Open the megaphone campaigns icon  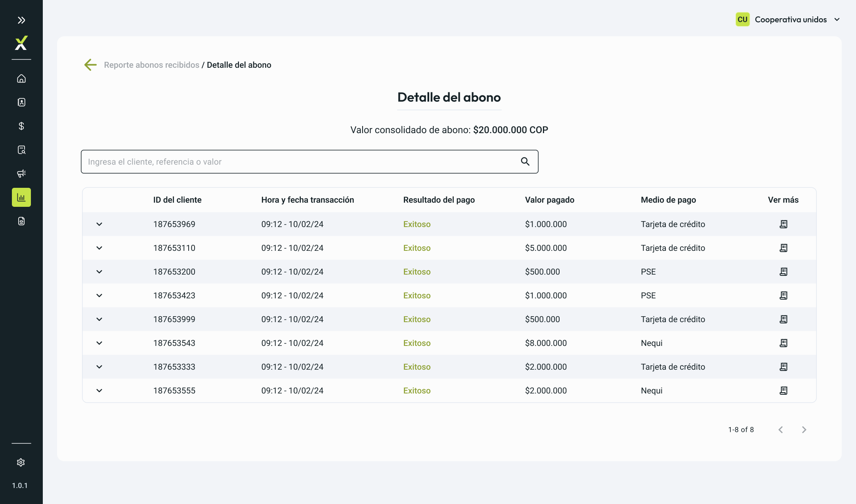pyautogui.click(x=21, y=174)
